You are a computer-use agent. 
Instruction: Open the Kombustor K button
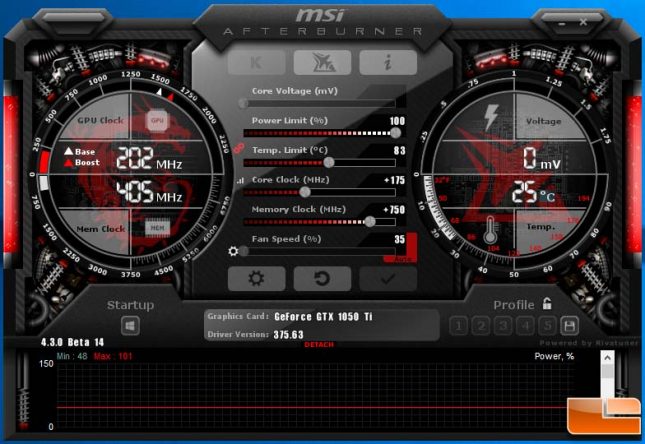(x=256, y=63)
